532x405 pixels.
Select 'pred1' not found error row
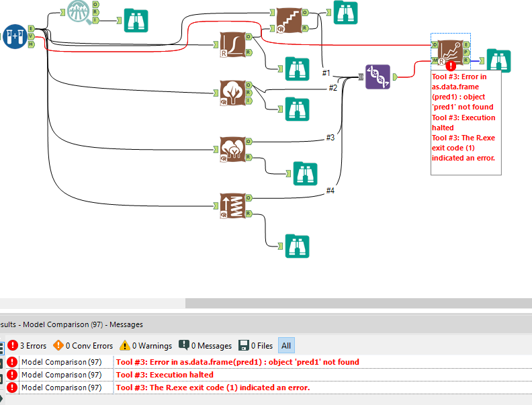click(x=269, y=362)
